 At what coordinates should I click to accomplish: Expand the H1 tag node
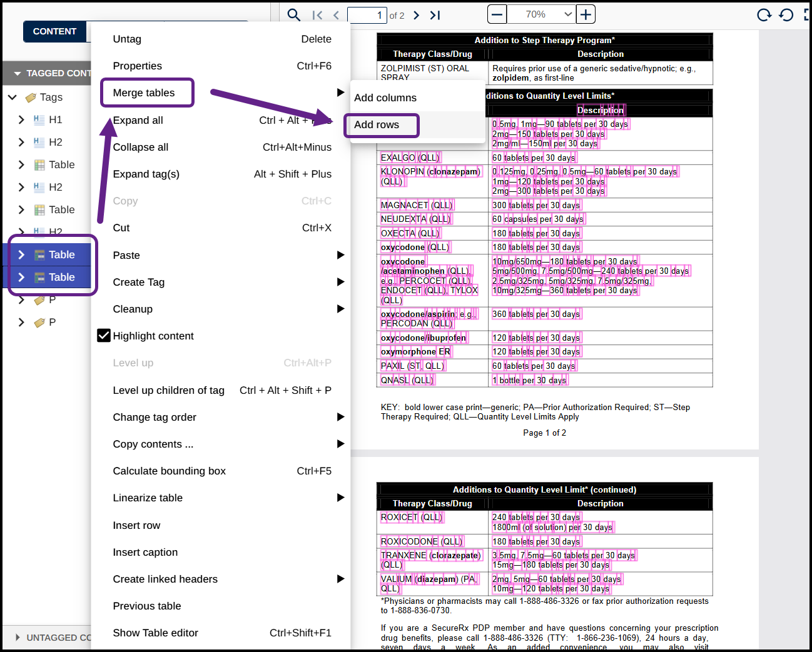21,120
